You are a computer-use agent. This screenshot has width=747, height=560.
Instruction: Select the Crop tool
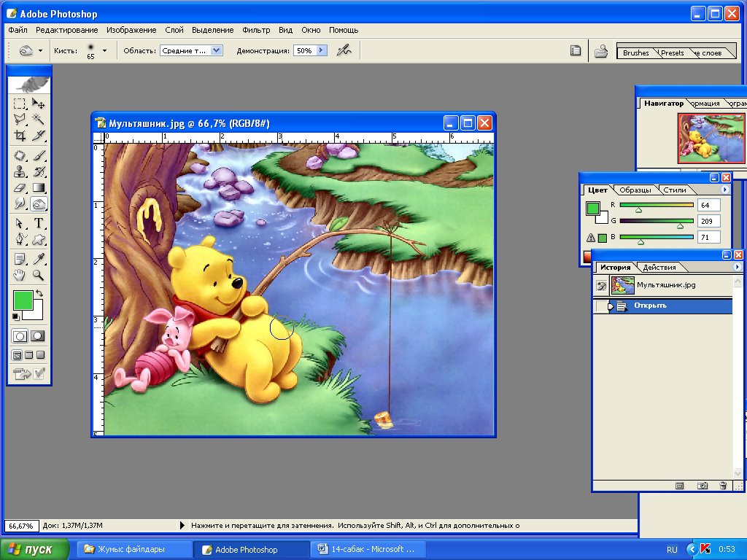tap(20, 136)
